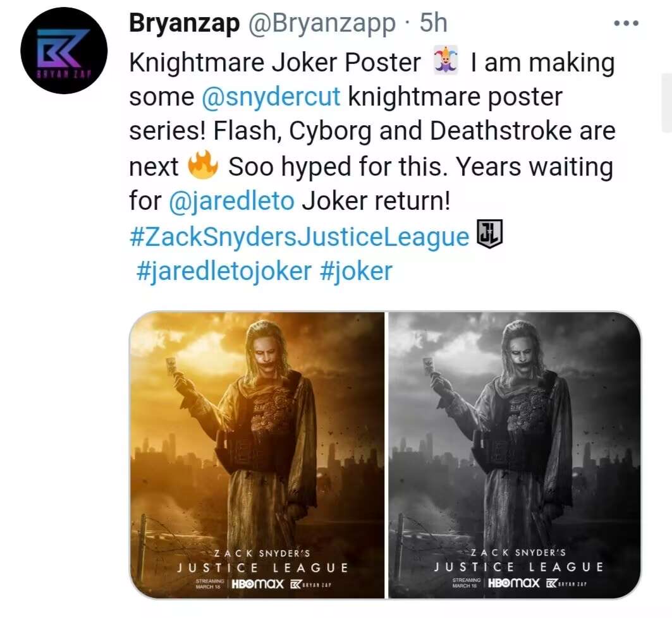This screenshot has width=672, height=618.
Task: Click the JL shield emoji icon
Action: click(x=489, y=234)
